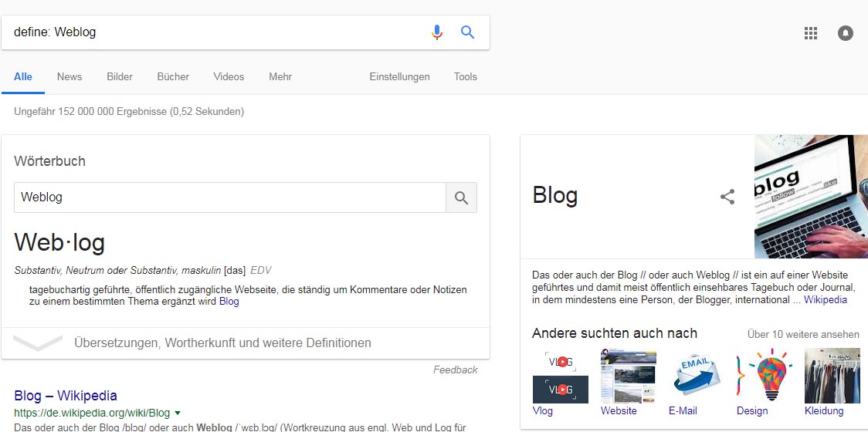Click the Website text link

click(x=619, y=411)
